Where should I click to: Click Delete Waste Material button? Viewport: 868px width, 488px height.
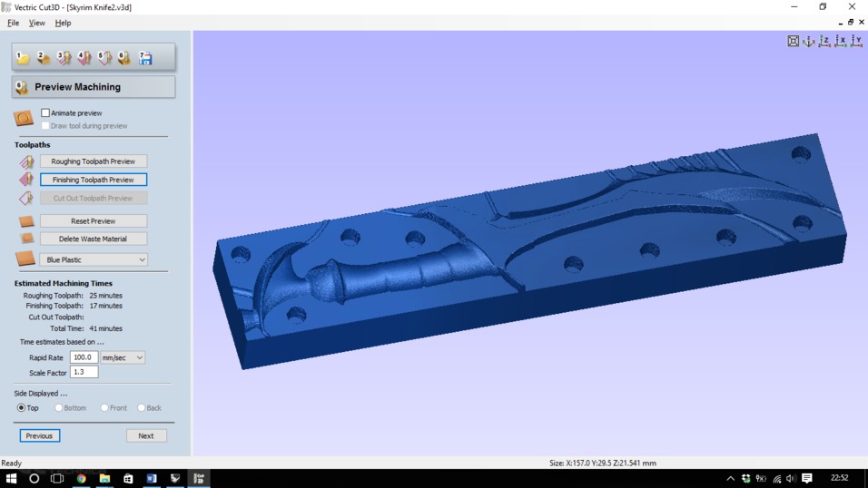[x=93, y=239]
